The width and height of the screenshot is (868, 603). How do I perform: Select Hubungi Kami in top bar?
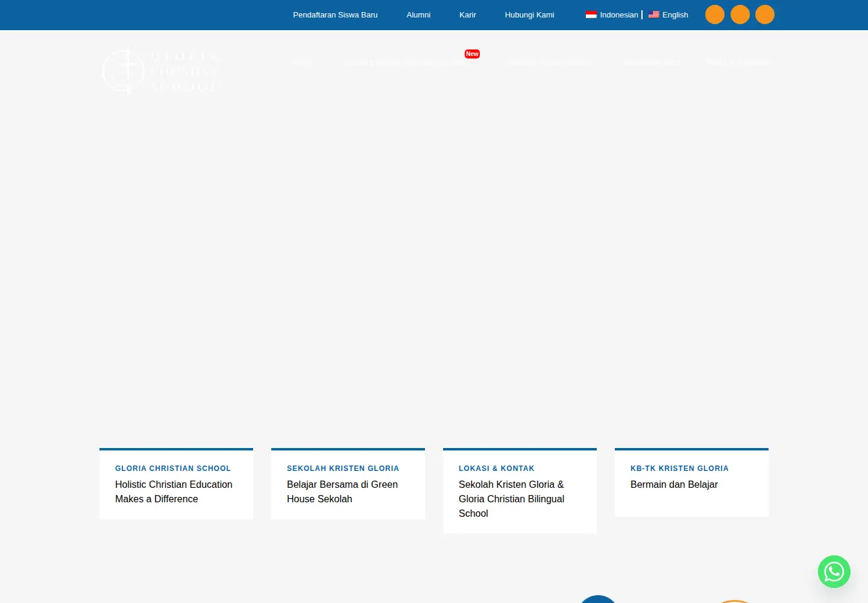coord(529,15)
